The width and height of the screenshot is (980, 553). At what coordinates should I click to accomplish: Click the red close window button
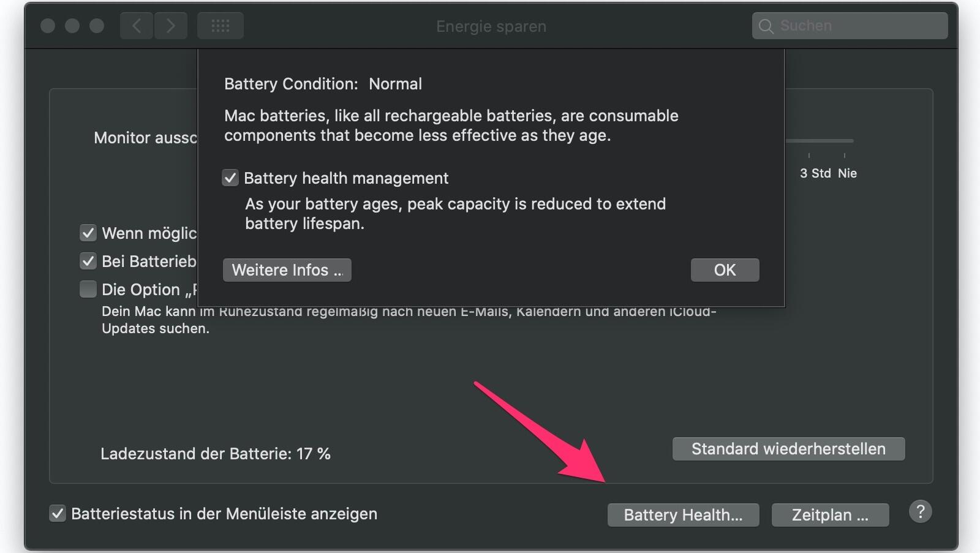click(x=48, y=26)
